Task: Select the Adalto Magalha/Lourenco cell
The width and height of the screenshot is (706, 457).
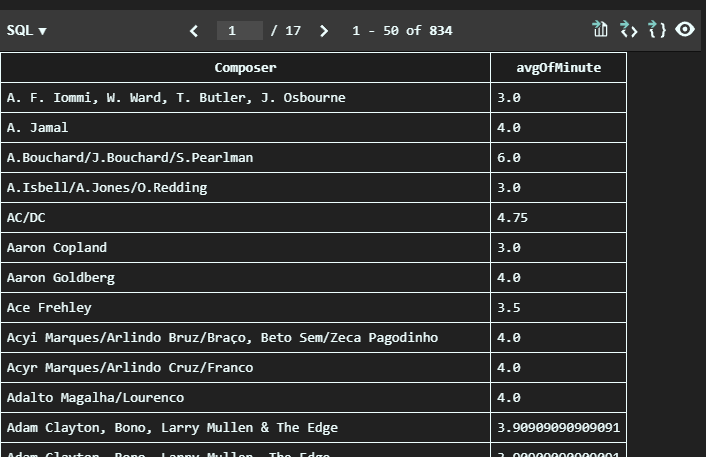Action: [x=245, y=398]
